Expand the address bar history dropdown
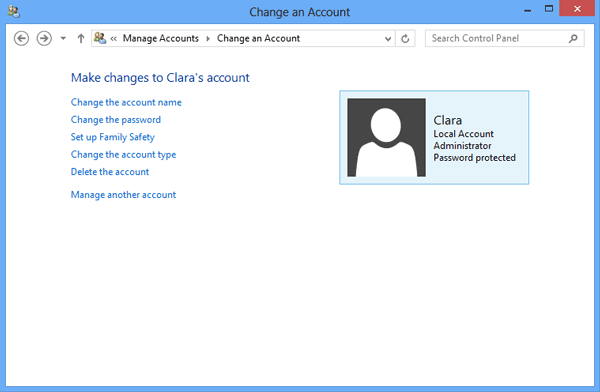Image resolution: width=600 pixels, height=392 pixels. pyautogui.click(x=388, y=39)
